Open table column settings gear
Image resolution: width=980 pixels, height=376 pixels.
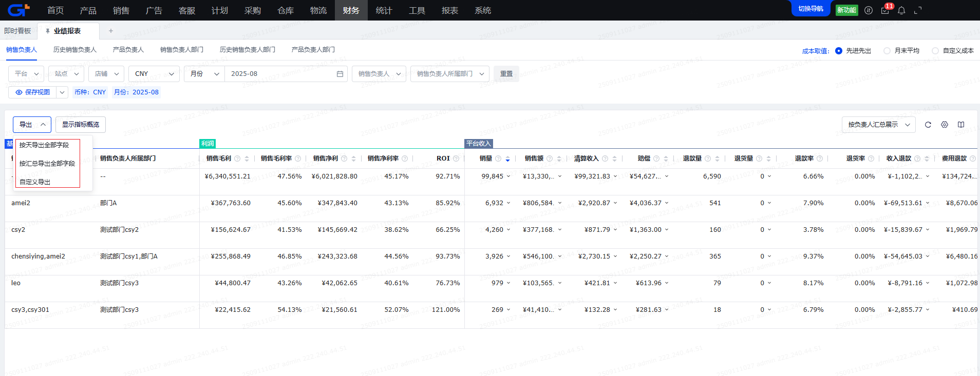944,125
